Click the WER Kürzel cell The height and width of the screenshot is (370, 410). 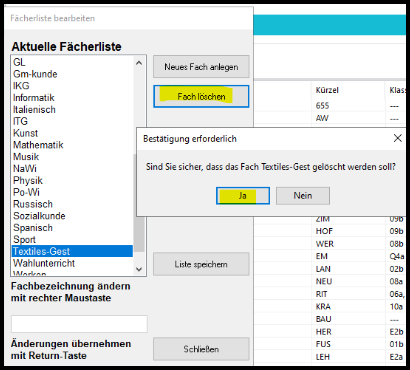pos(348,244)
